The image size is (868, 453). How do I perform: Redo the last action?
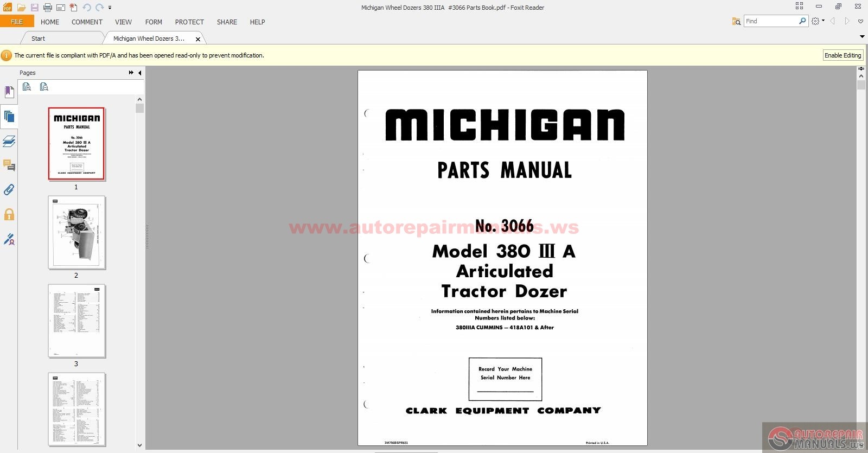(99, 8)
